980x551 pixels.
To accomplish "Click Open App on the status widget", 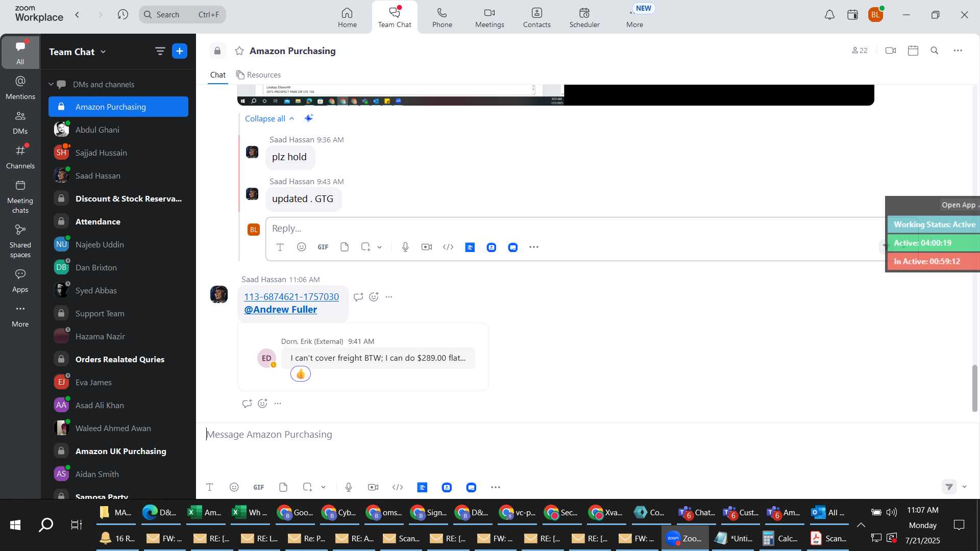I will click(959, 205).
